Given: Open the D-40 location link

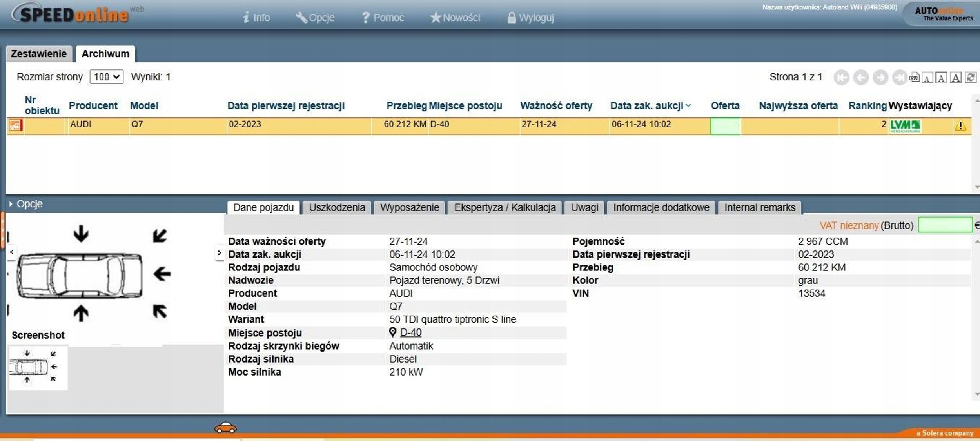Looking at the screenshot, I should coord(410,332).
